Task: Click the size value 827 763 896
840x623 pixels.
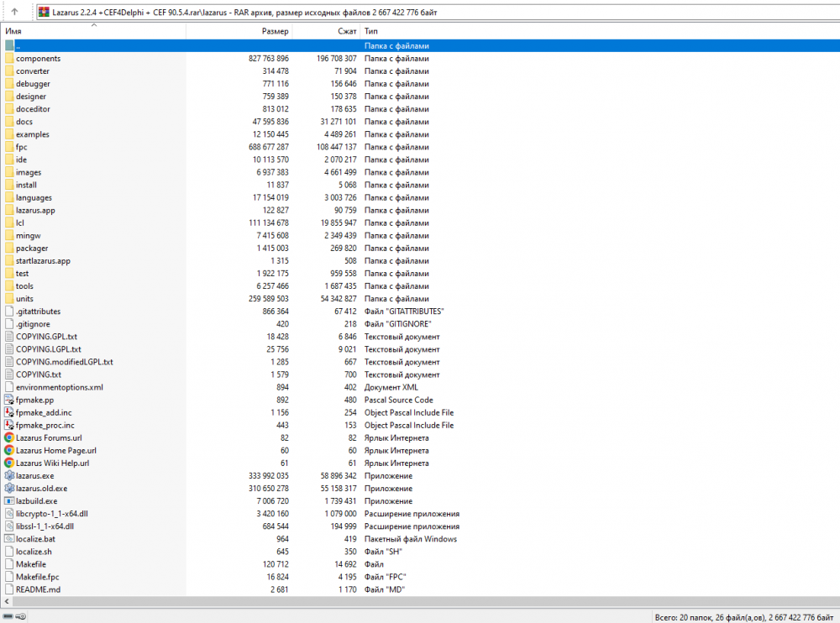Action: 269,59
